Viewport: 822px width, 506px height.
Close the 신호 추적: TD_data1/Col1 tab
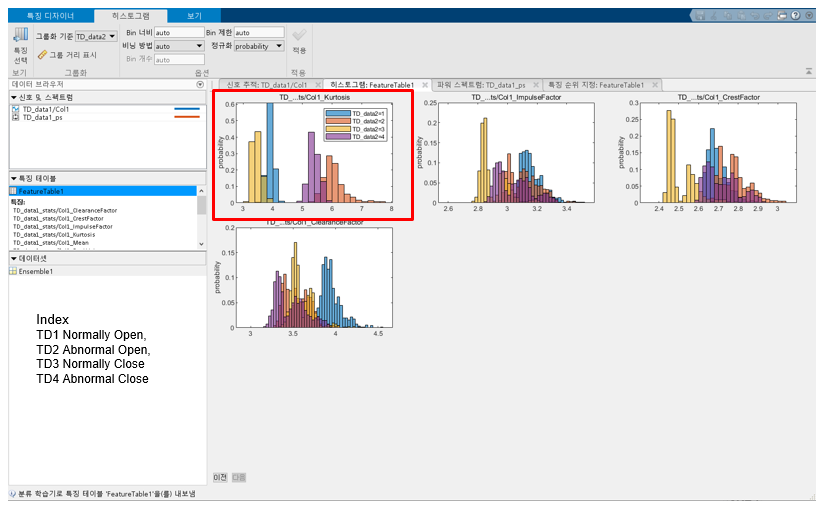318,85
